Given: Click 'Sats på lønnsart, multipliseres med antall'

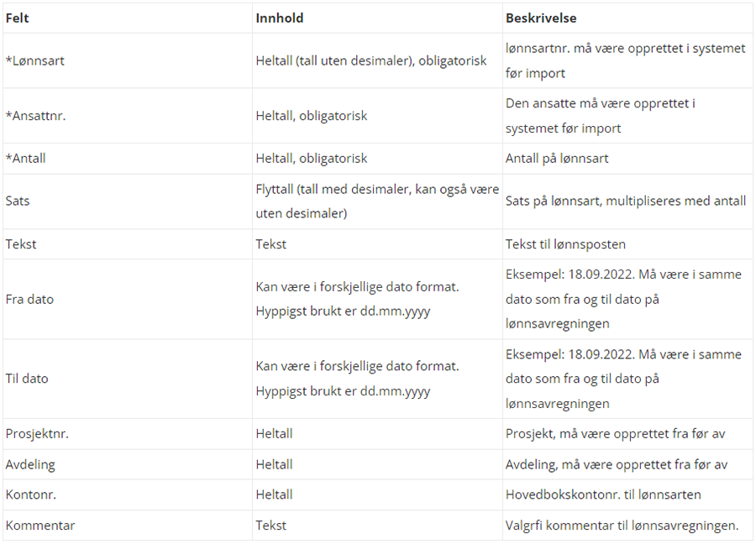Looking at the screenshot, I should tap(625, 201).
